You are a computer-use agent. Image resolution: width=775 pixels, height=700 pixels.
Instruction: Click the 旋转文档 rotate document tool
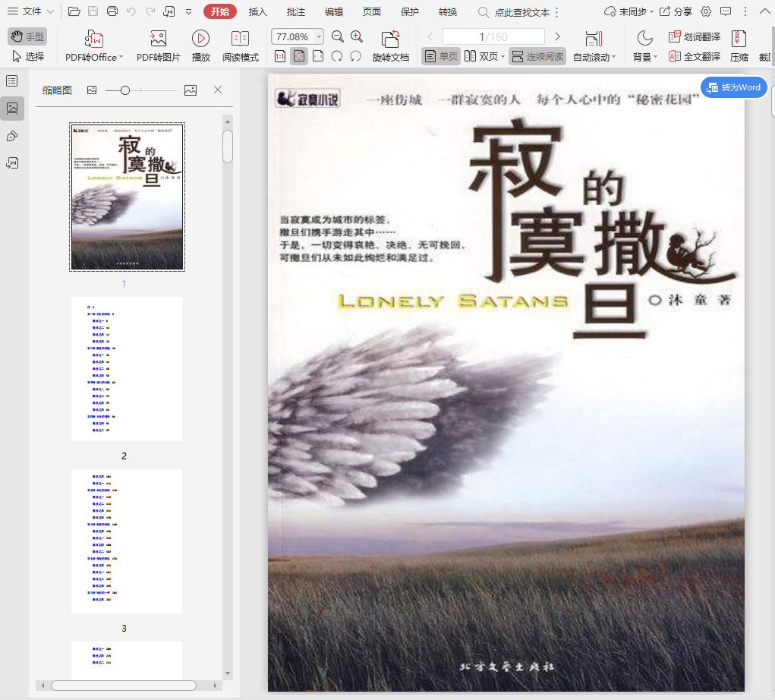pyautogui.click(x=390, y=46)
